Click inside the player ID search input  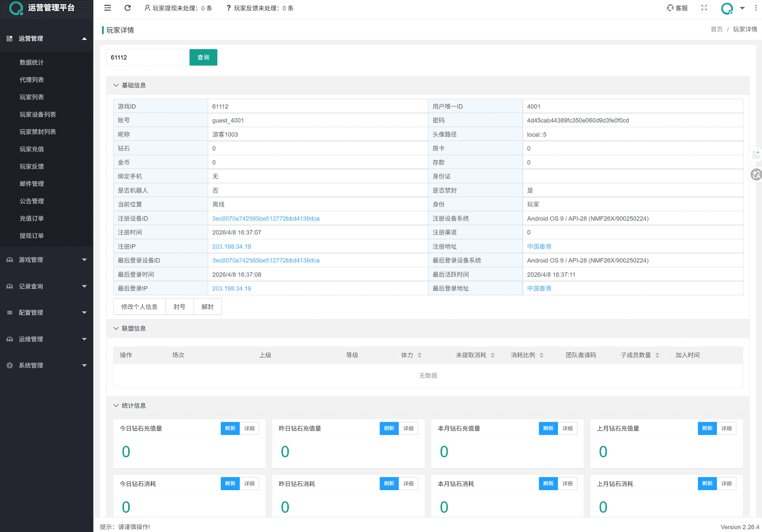pyautogui.click(x=146, y=57)
